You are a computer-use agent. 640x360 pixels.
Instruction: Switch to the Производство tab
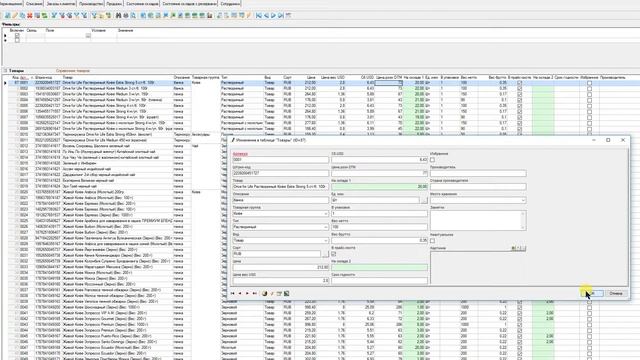(x=91, y=4)
